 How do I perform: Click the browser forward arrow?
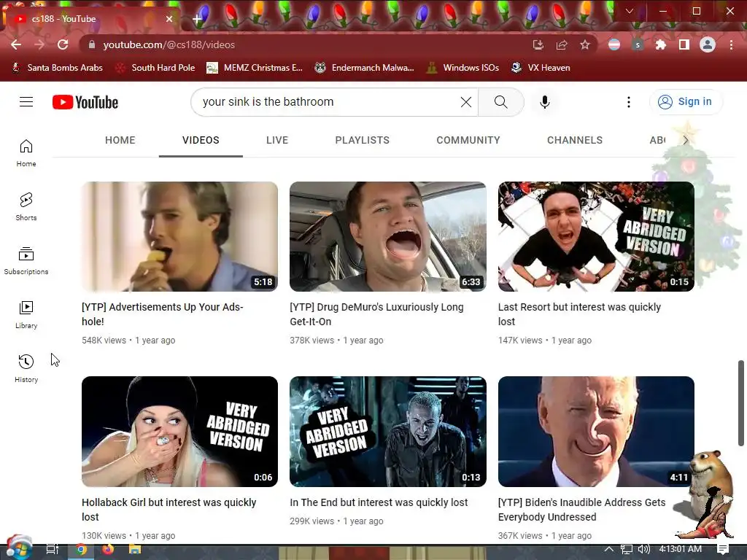point(39,44)
